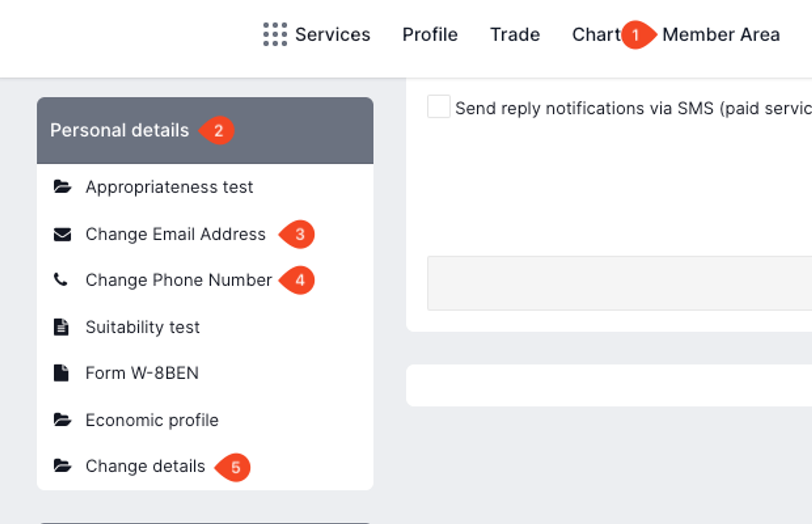This screenshot has width=812, height=524.
Task: Open the Profile menu item
Action: click(430, 35)
